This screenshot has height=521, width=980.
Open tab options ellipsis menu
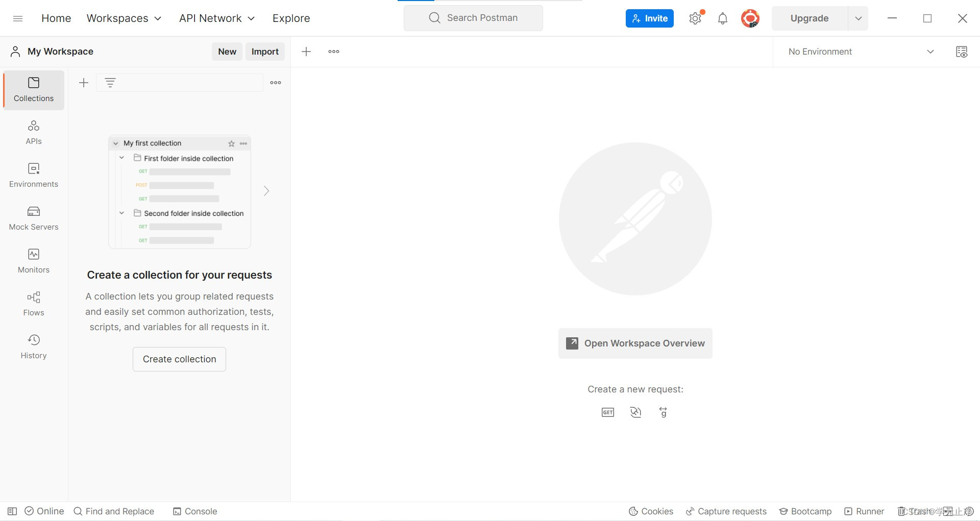click(334, 52)
